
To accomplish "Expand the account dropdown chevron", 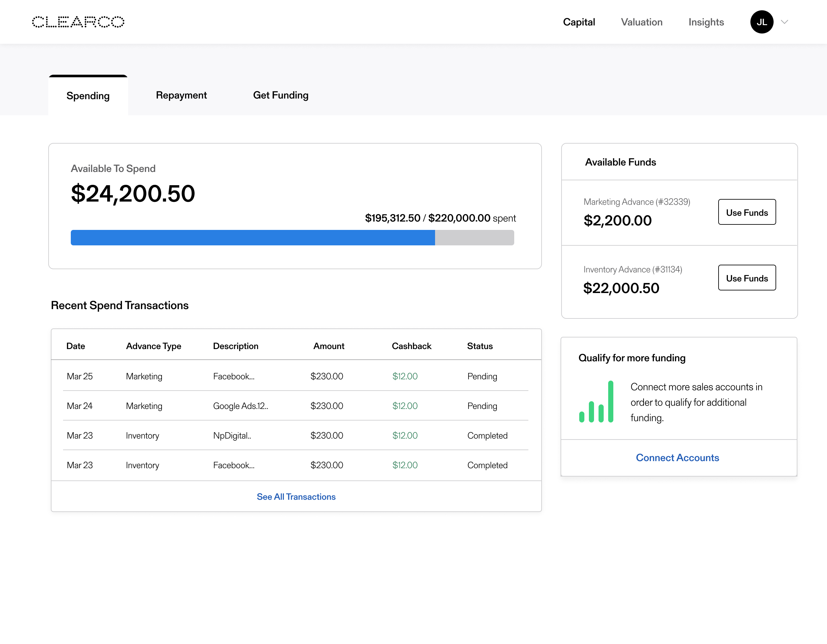I will tap(784, 22).
